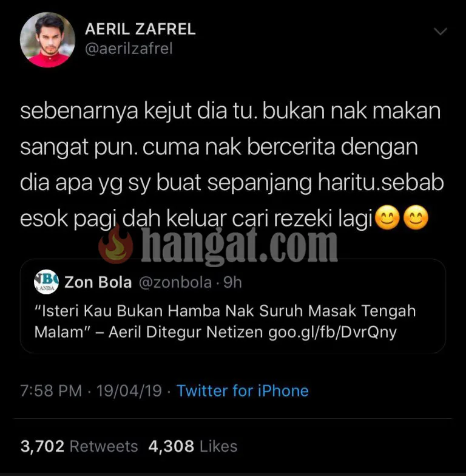
Task: Open the quoted tweet headline text
Action: coord(225,322)
